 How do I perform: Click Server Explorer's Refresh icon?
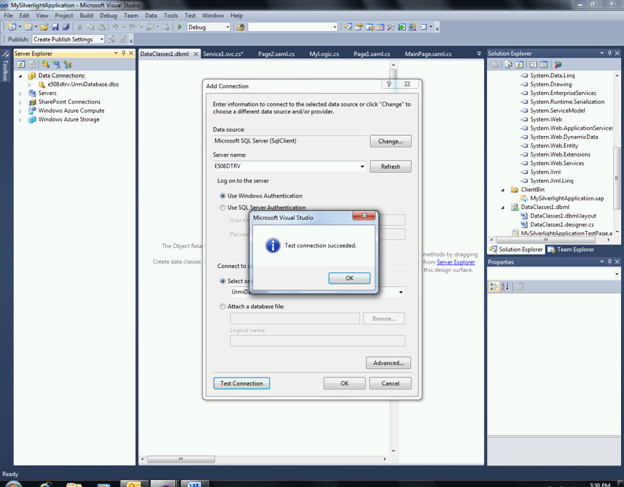coord(21,64)
